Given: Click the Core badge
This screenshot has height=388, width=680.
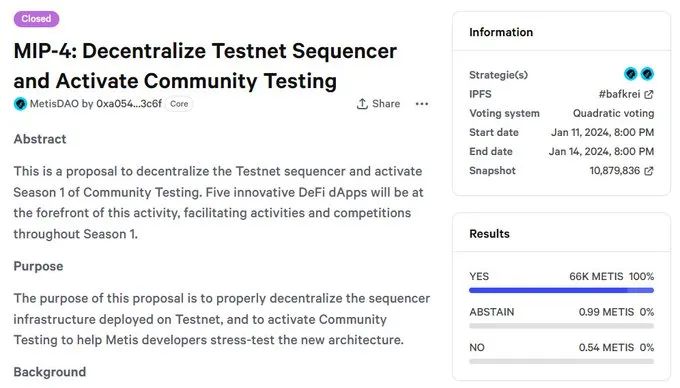Looking at the screenshot, I should pos(179,104).
